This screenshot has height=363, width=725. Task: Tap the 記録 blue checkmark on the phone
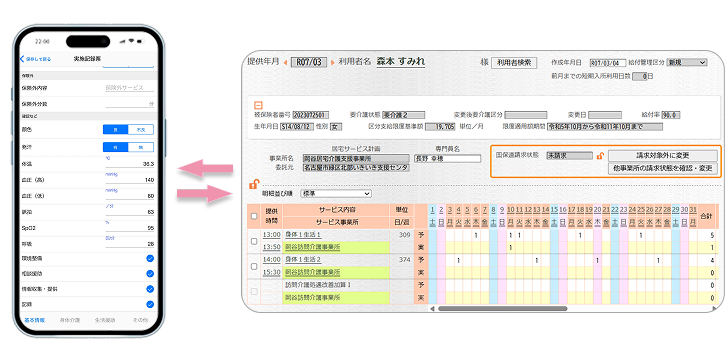[150, 304]
